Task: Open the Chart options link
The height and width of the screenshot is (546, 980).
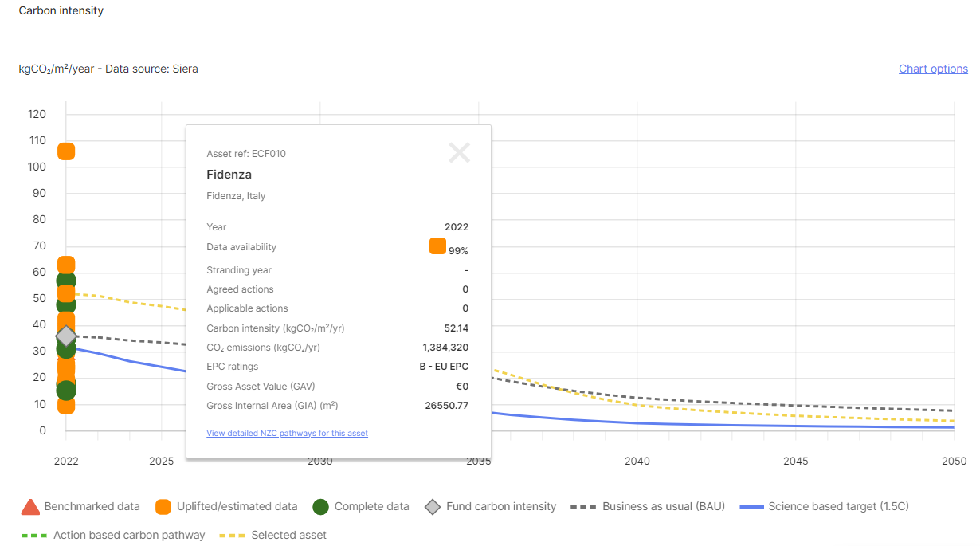Action: pos(933,69)
